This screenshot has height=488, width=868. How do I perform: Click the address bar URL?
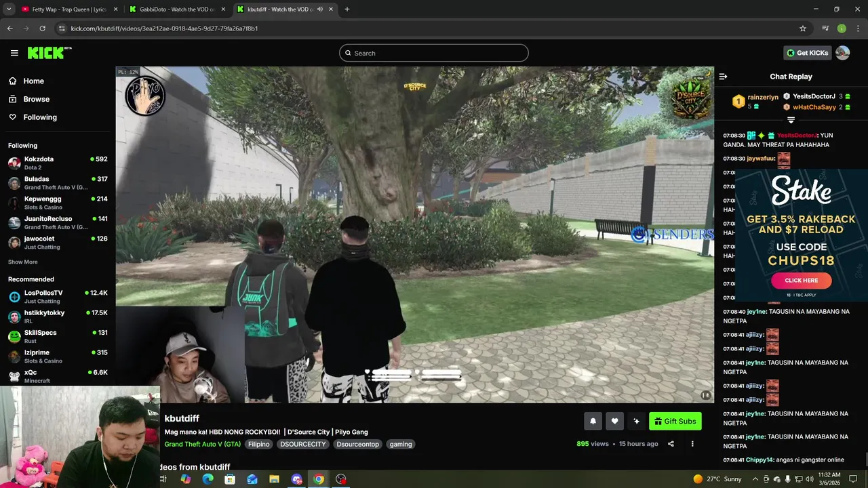pyautogui.click(x=164, y=28)
